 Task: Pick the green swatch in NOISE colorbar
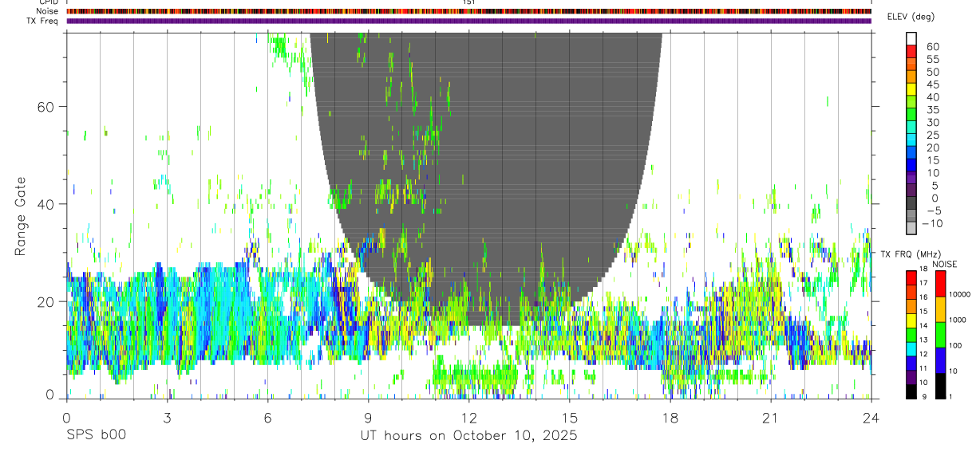941,335
